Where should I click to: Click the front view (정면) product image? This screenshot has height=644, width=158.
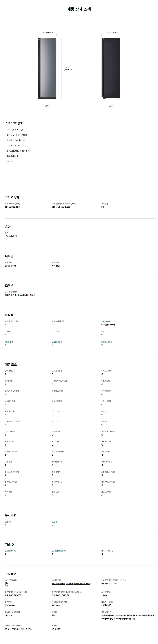click(x=47, y=68)
